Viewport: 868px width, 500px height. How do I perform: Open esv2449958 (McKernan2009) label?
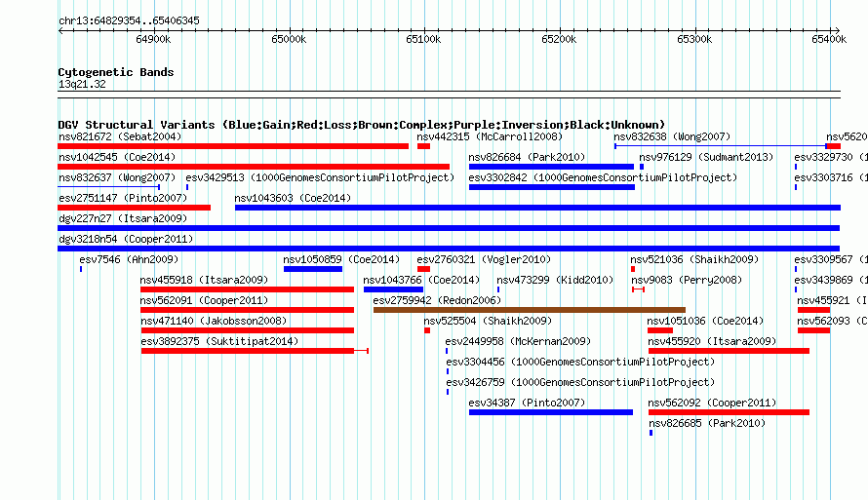(x=518, y=341)
